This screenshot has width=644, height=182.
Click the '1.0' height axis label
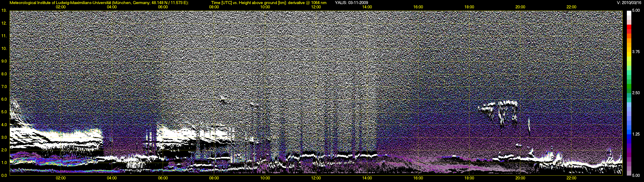click(x=4, y=163)
